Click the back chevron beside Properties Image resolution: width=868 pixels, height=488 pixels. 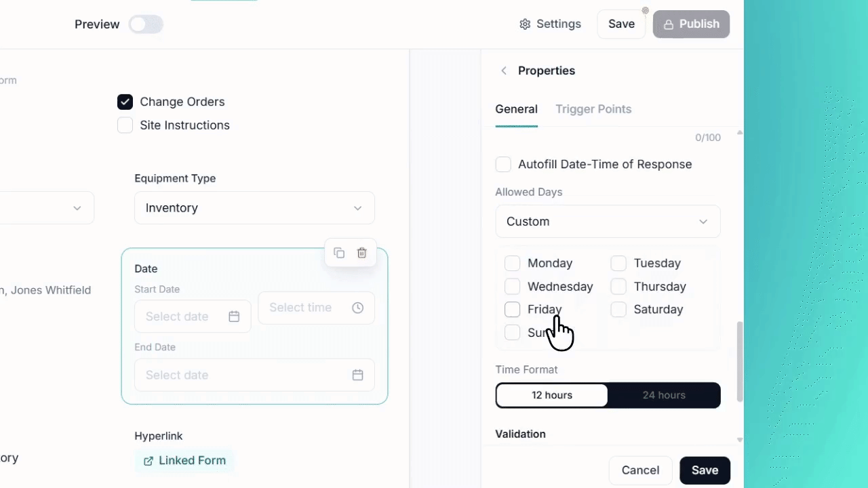tap(503, 70)
